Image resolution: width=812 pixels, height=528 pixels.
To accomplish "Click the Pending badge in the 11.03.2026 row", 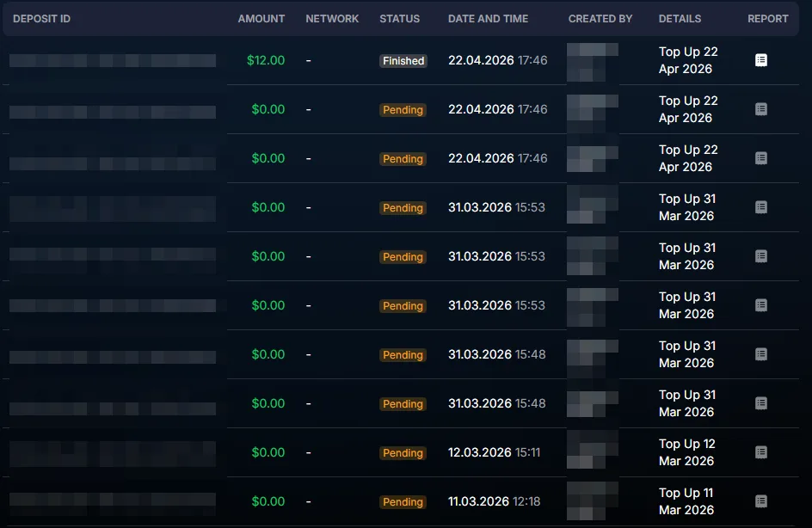I will coord(403,502).
